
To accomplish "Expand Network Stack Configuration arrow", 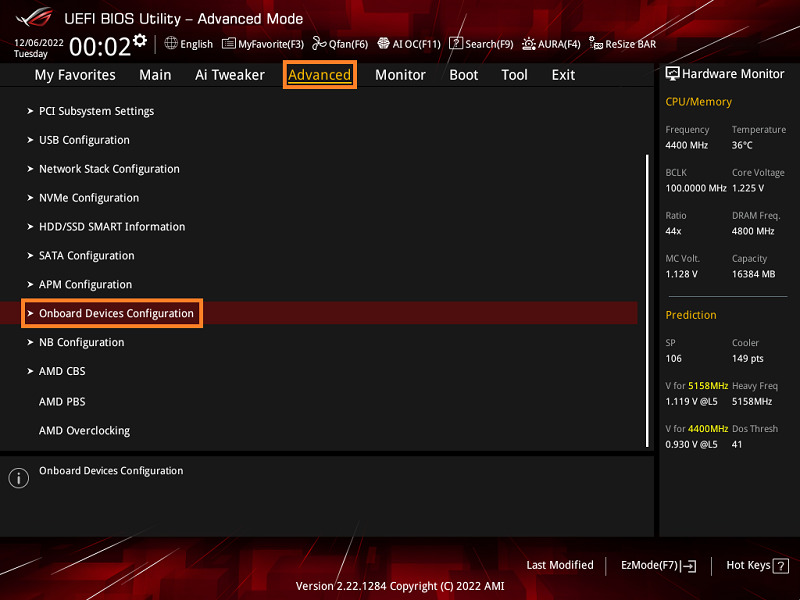I will 30,169.
